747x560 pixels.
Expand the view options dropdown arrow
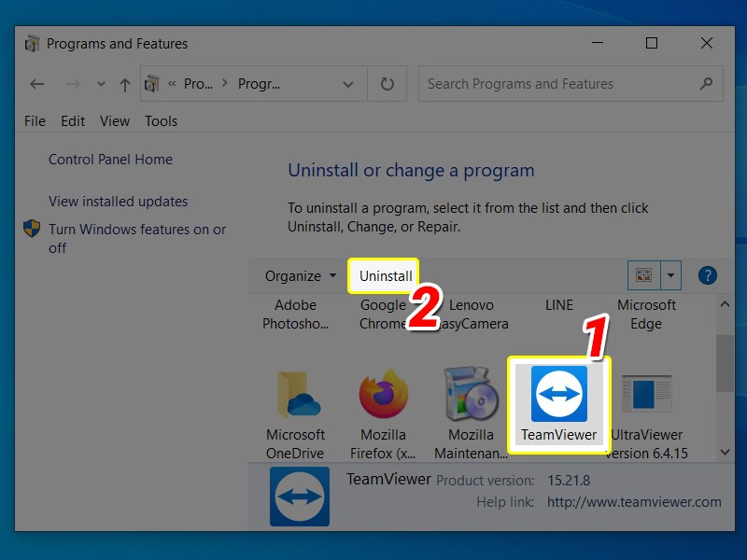pyautogui.click(x=670, y=274)
